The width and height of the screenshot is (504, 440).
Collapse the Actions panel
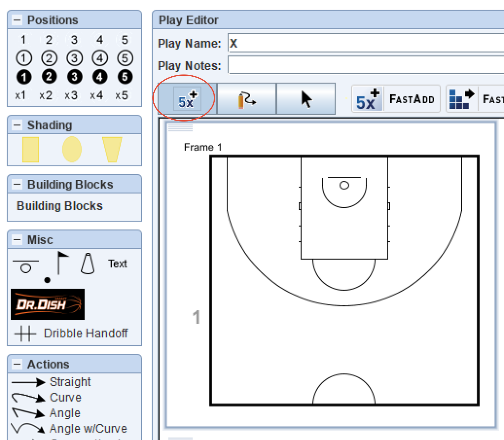pos(17,364)
